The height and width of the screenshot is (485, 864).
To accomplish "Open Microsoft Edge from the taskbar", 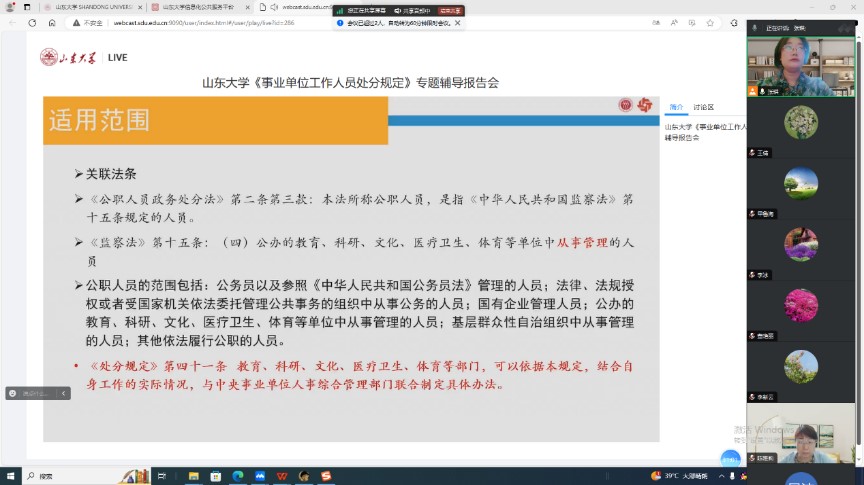I will [237, 476].
